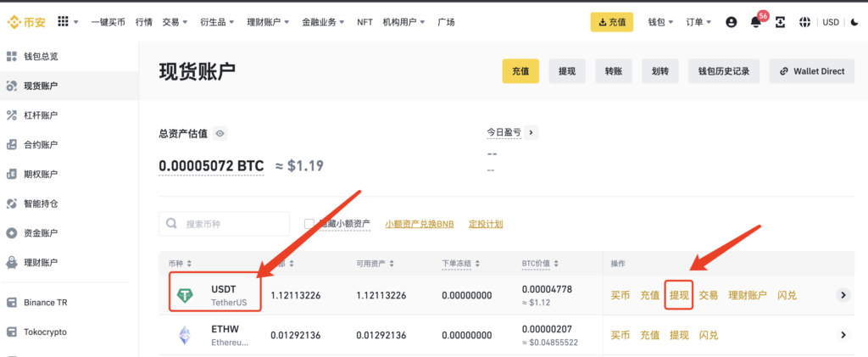Click the spot account sidebar icon
This screenshot has height=357, width=868.
(12, 86)
